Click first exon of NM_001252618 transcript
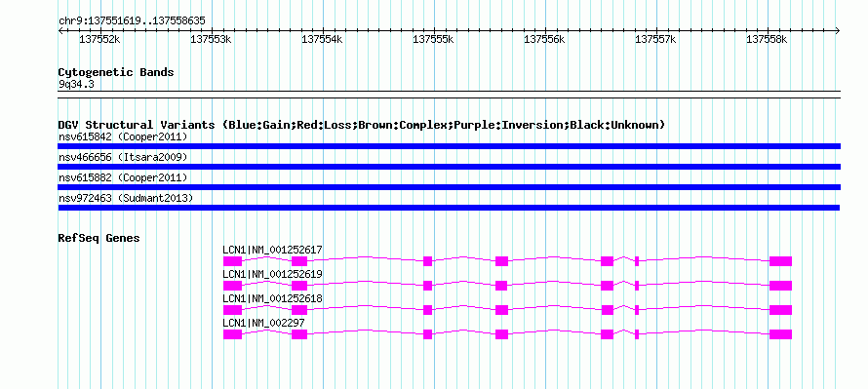Viewport: 868px width, 389px height. click(x=232, y=310)
